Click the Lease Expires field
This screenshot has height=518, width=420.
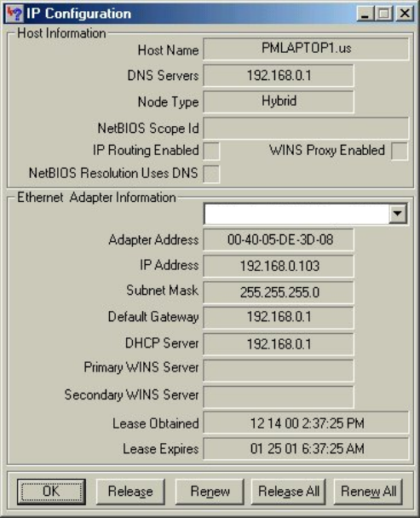click(x=306, y=449)
